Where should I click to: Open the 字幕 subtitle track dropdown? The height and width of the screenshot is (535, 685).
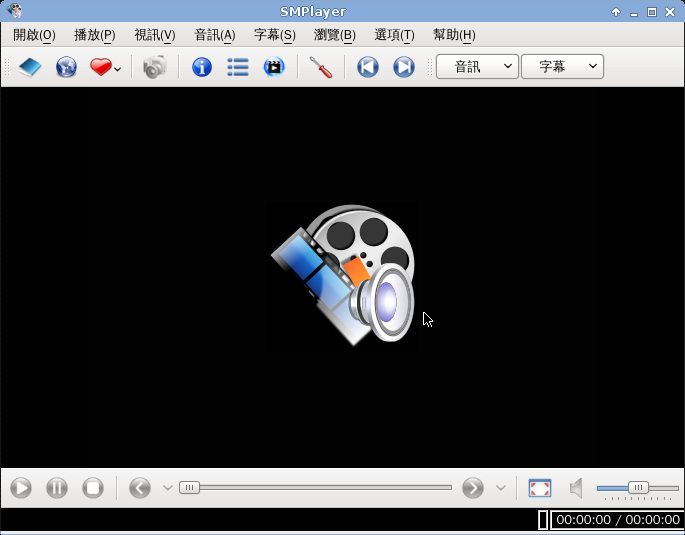click(x=562, y=66)
